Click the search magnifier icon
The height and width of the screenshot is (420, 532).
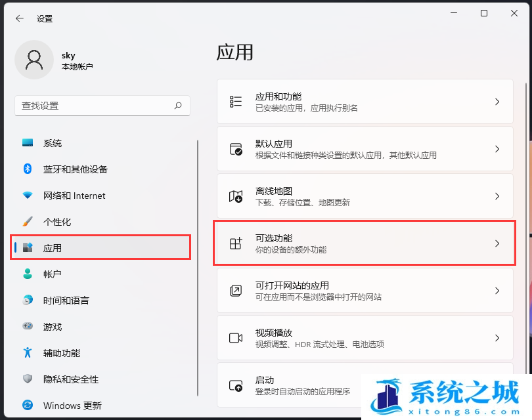tap(178, 106)
